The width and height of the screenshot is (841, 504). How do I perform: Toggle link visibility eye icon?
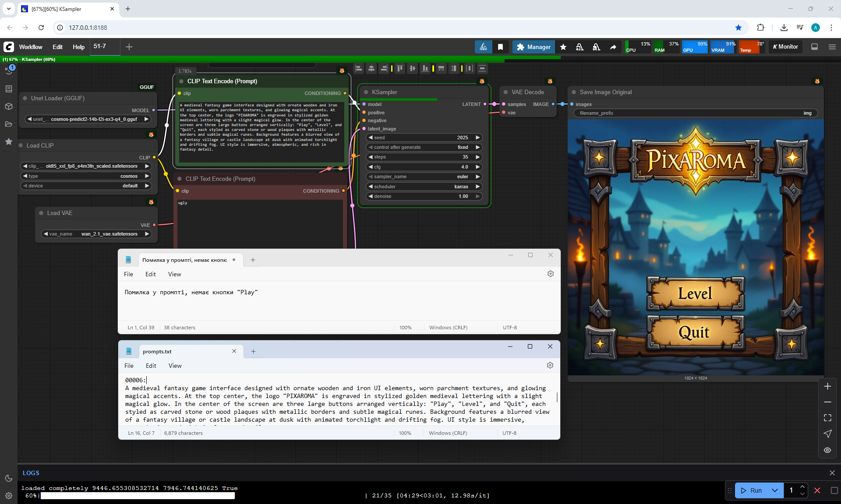click(x=827, y=450)
